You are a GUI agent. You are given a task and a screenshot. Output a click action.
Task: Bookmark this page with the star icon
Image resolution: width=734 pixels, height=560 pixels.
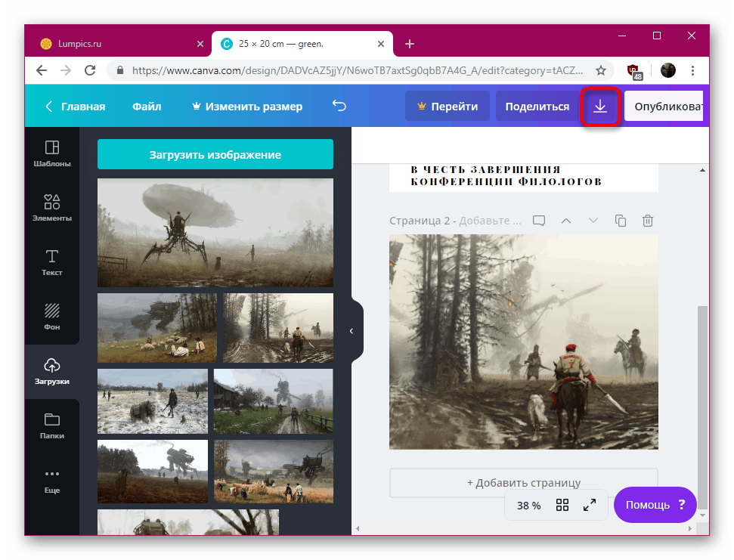coord(601,70)
